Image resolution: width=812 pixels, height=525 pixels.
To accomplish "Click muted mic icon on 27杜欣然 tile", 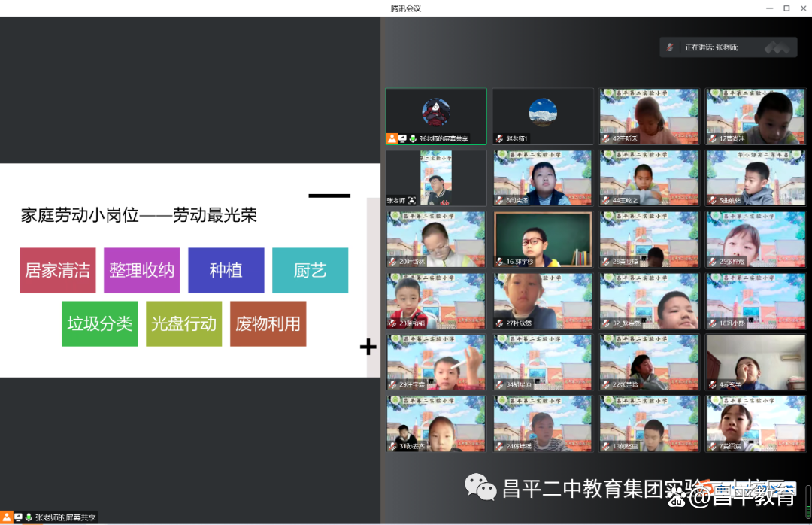I will pos(499,323).
